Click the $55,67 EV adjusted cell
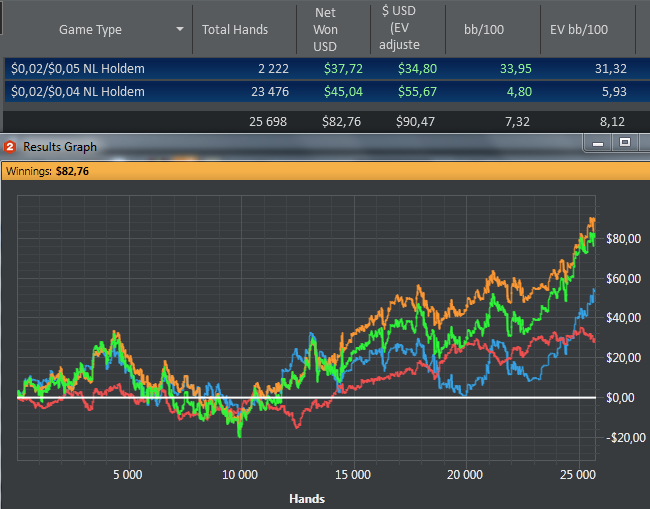Viewport: 650px width, 509px height. tap(417, 92)
